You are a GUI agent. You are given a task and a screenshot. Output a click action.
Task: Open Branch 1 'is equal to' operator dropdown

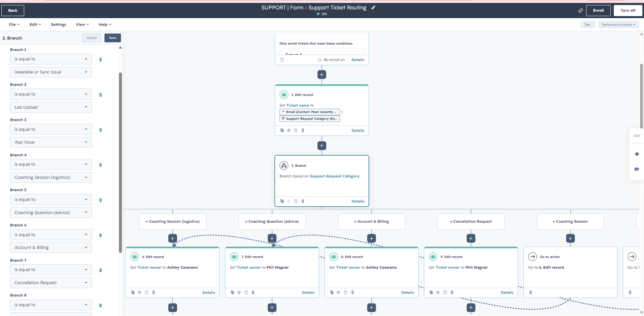click(51, 59)
